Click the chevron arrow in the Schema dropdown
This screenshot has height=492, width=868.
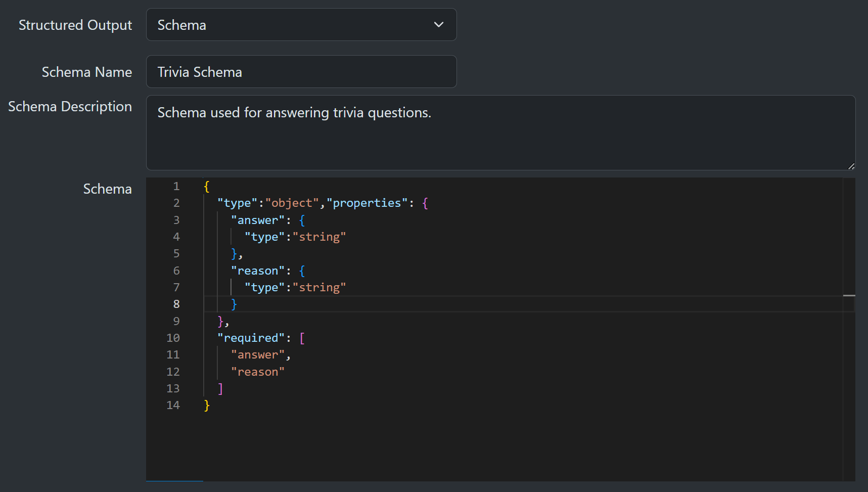tap(438, 25)
